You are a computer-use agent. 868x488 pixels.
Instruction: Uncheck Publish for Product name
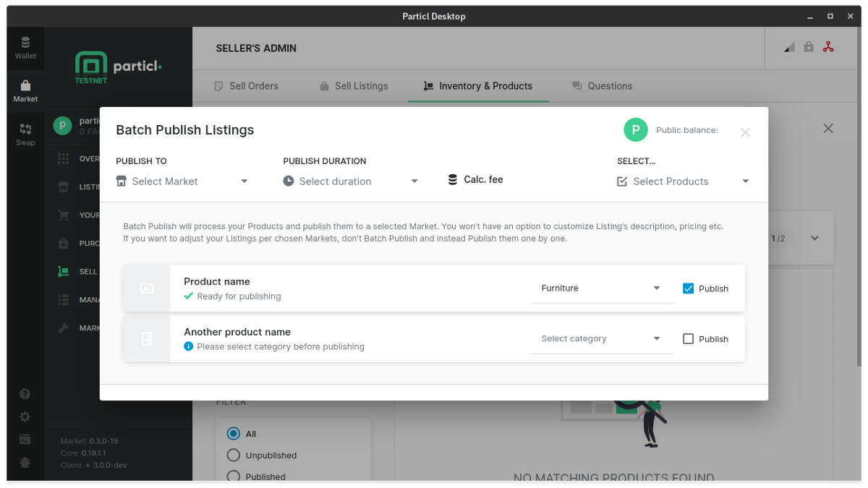point(688,288)
